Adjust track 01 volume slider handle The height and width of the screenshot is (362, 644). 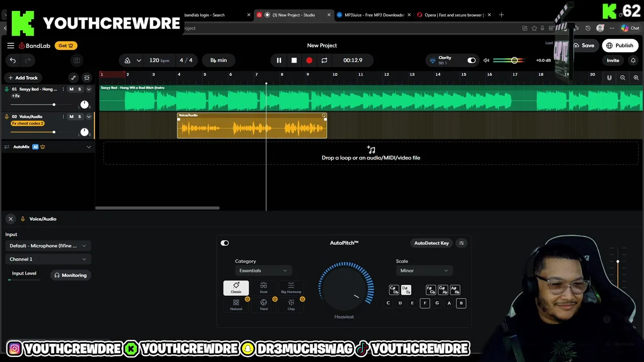54,105
